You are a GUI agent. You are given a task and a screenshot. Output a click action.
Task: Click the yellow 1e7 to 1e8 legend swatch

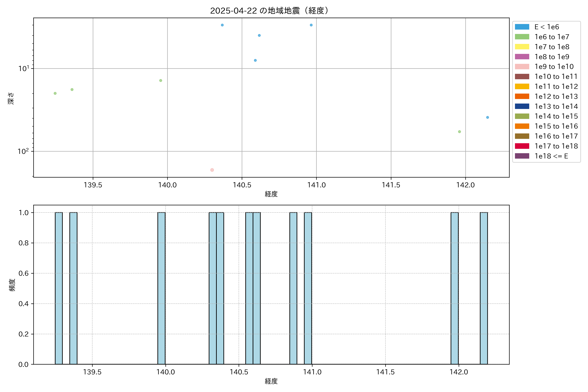tap(522, 47)
